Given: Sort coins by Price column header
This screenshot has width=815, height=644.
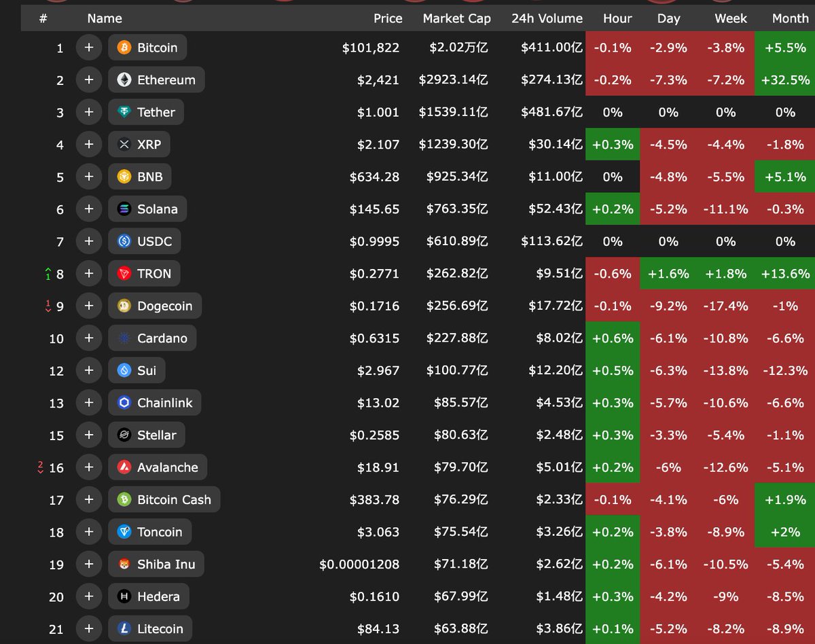Looking at the screenshot, I should pos(388,18).
